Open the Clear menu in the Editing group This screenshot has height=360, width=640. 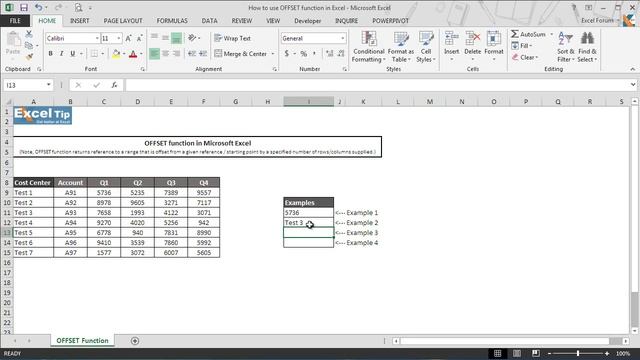point(525,57)
